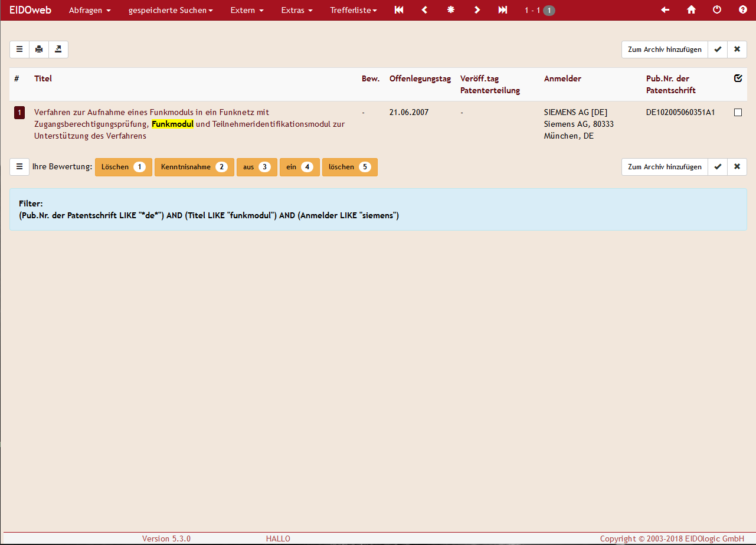Viewport: 756px width, 545px height.
Task: Click the asterisk icon in navbar
Action: coord(451,10)
